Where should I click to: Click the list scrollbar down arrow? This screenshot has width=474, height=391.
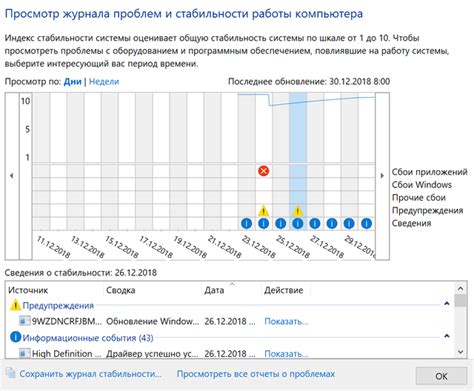pos(461,352)
